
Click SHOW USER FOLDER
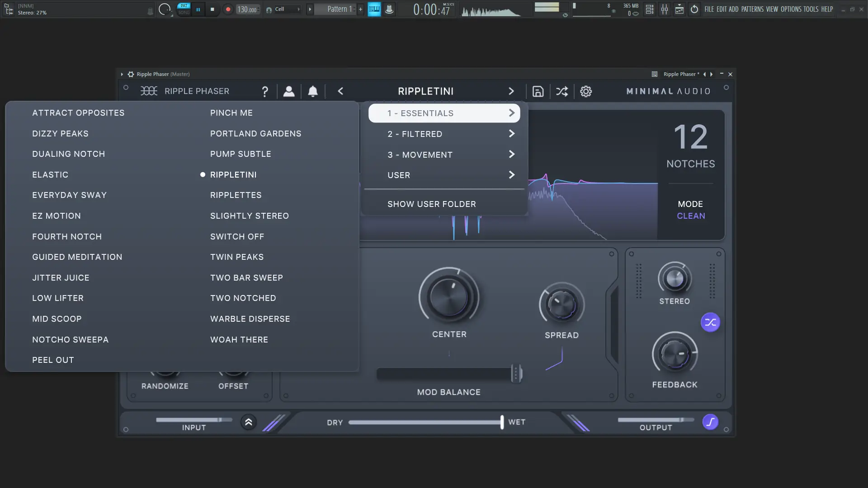pos(431,204)
